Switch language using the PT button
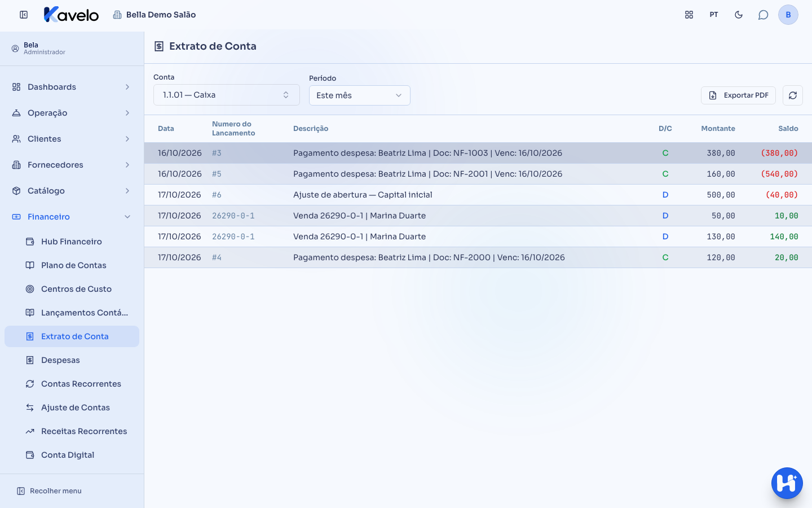This screenshot has height=508, width=812. pos(714,15)
